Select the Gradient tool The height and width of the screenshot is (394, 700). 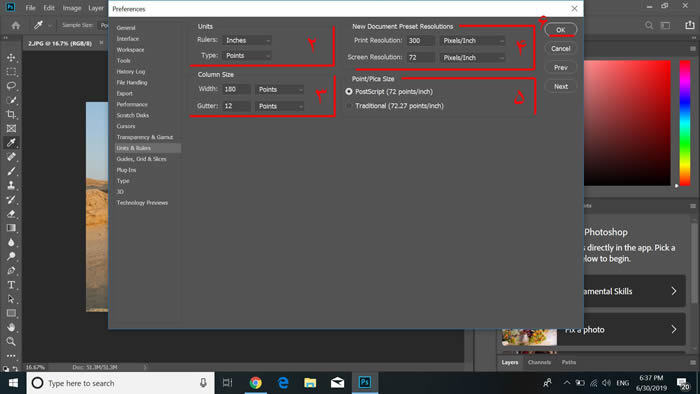[11, 228]
